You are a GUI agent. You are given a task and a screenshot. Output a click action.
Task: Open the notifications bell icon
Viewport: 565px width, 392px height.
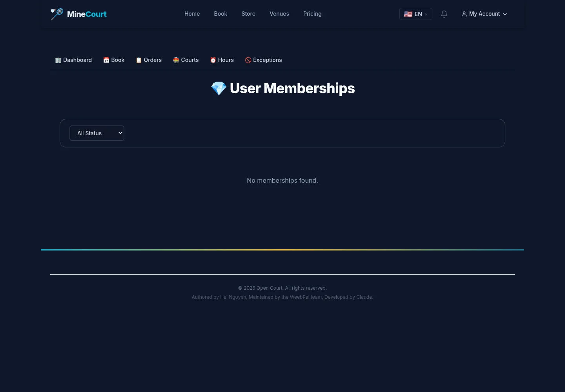coord(444,14)
